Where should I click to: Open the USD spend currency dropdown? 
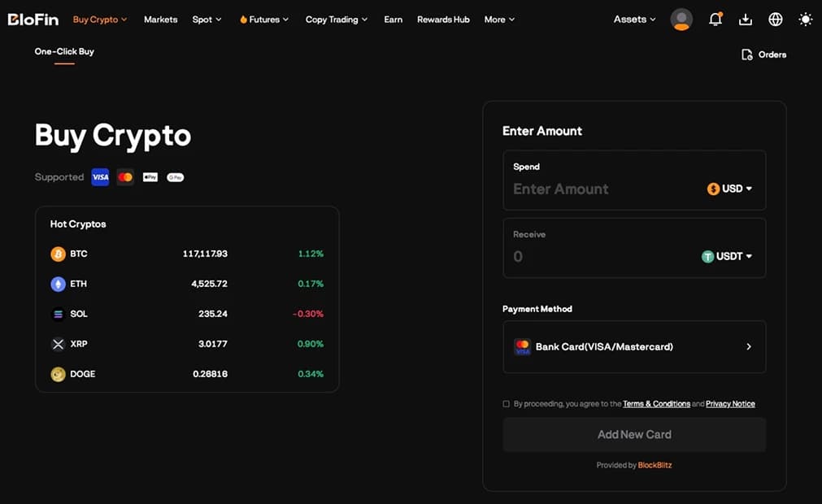coord(729,189)
